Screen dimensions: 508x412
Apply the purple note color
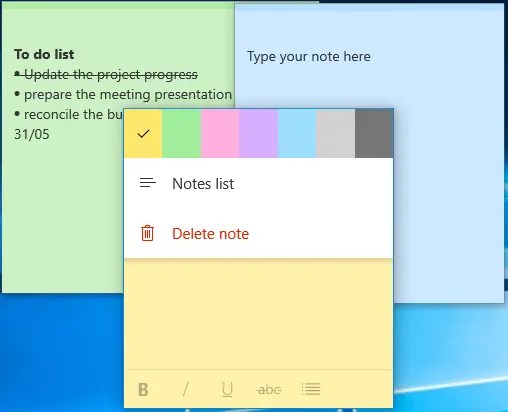click(258, 133)
